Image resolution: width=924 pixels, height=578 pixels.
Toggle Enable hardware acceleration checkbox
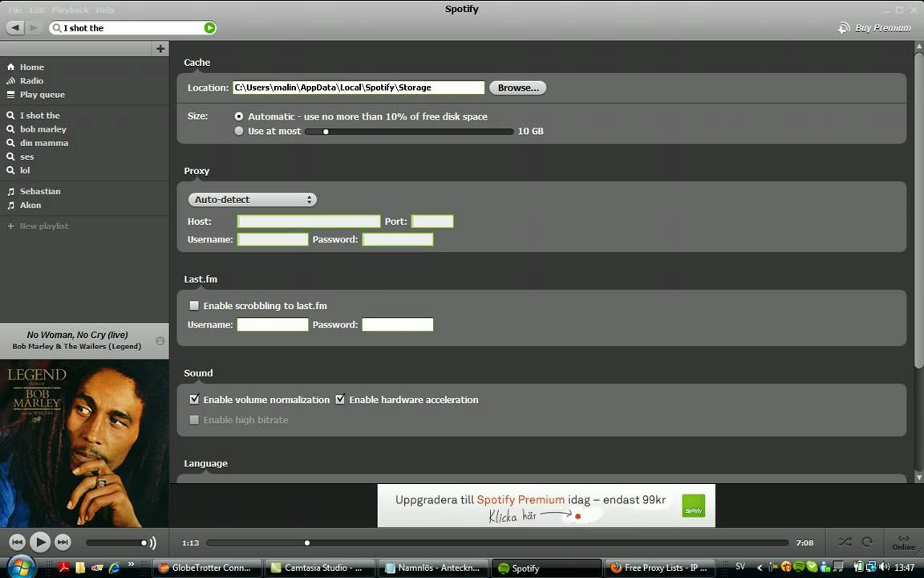click(x=340, y=399)
